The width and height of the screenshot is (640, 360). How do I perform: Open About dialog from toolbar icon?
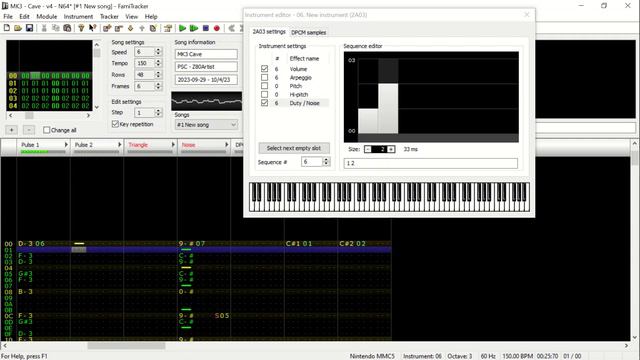pyautogui.click(x=81, y=28)
